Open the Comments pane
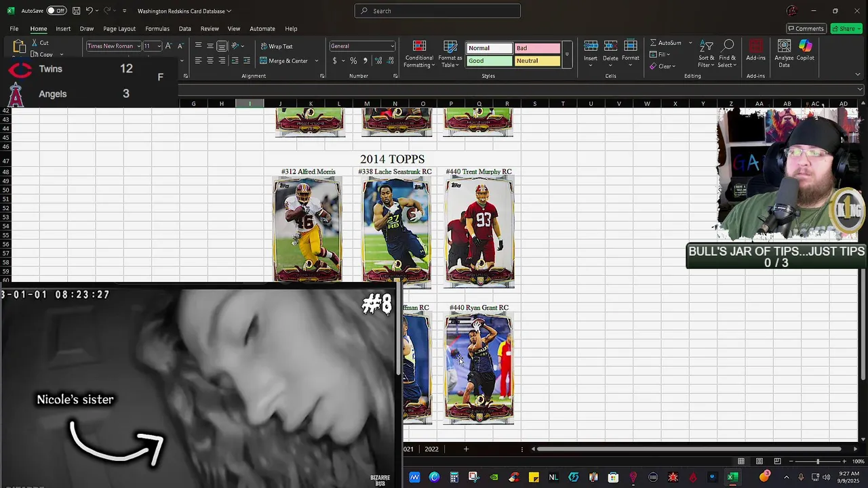This screenshot has width=868, height=488. tap(806, 28)
